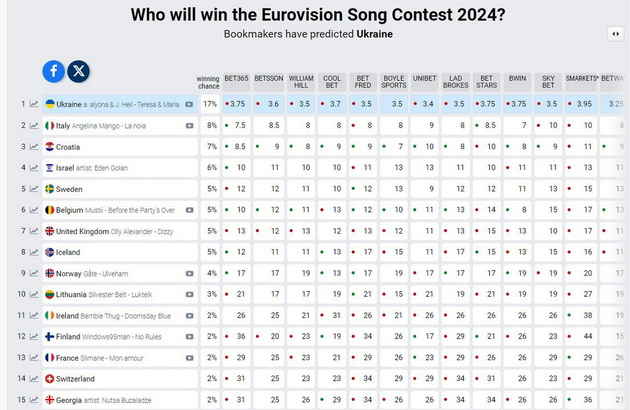Play Finland's No Rules video
The image size is (630, 410).
click(x=189, y=337)
